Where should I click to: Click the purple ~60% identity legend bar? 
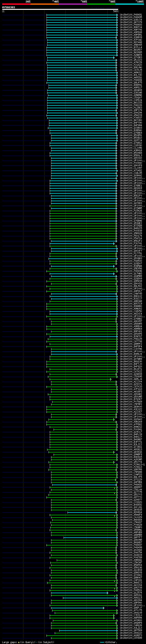[73, 4]
